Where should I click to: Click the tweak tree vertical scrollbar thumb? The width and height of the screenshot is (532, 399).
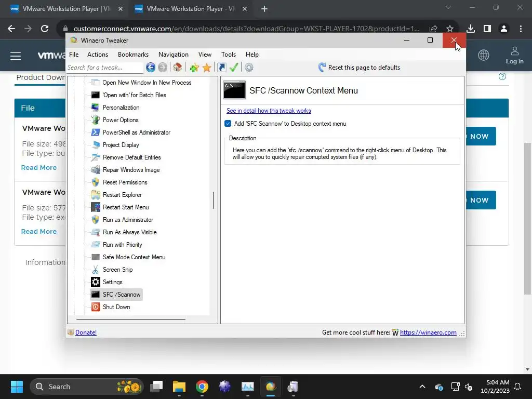[214, 201]
